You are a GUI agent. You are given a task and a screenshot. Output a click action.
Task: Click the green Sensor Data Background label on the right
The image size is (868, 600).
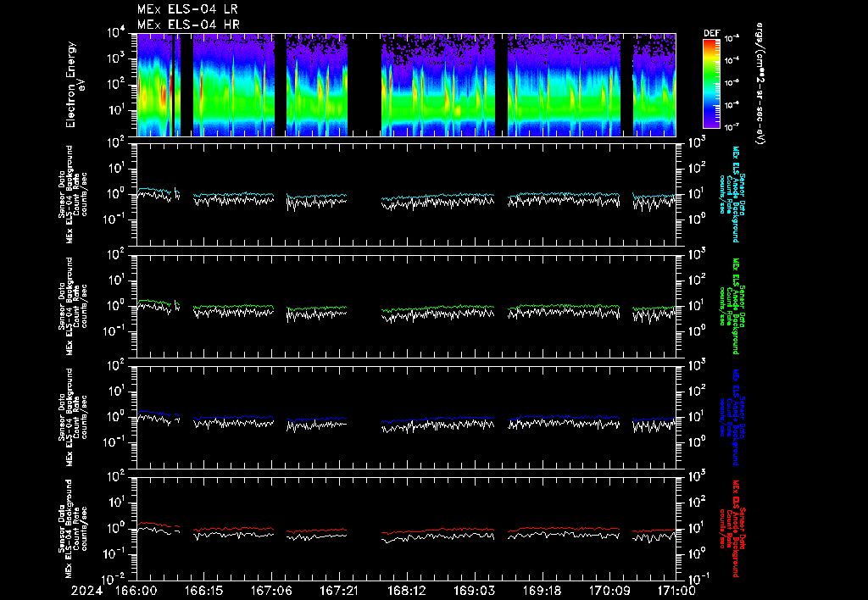[732, 306]
